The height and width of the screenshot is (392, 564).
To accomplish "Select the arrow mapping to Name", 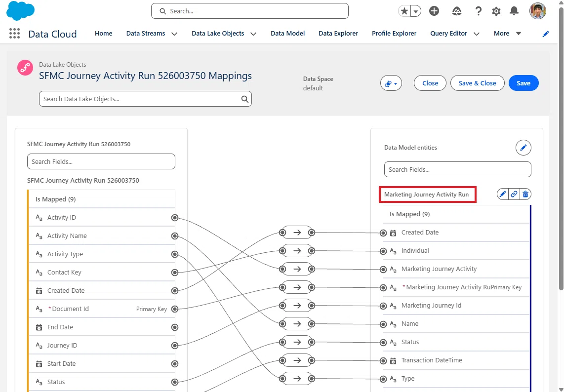I will (x=297, y=324).
